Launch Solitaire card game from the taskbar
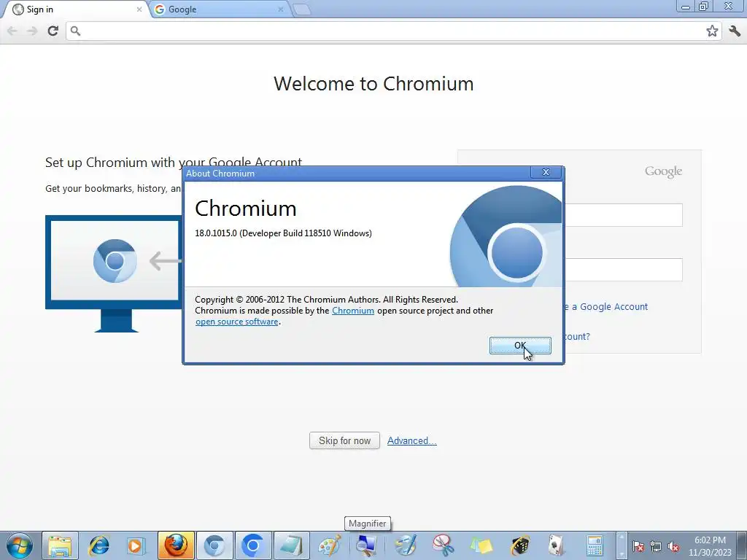Screen dimensions: 747x560 tap(555, 545)
